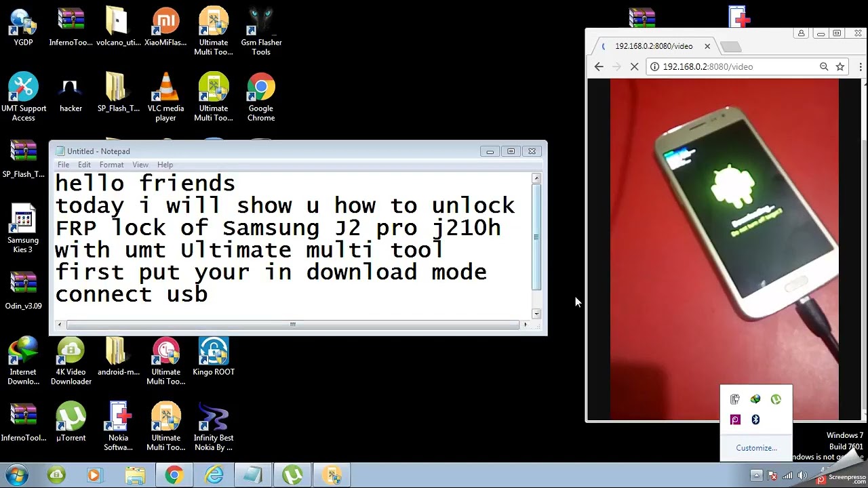Click the Notepad vertical scrollbar down arrow
Viewport: 868px width, 488px height.
tap(536, 314)
